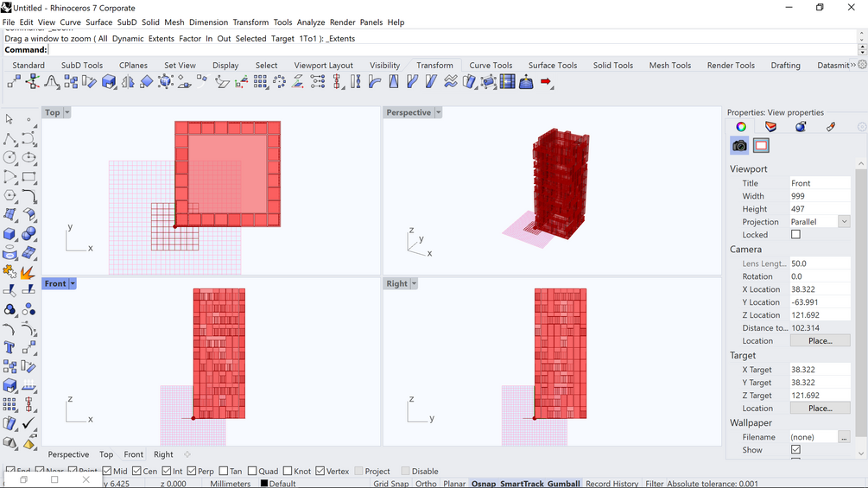
Task: Click the Command input field
Action: (451, 50)
